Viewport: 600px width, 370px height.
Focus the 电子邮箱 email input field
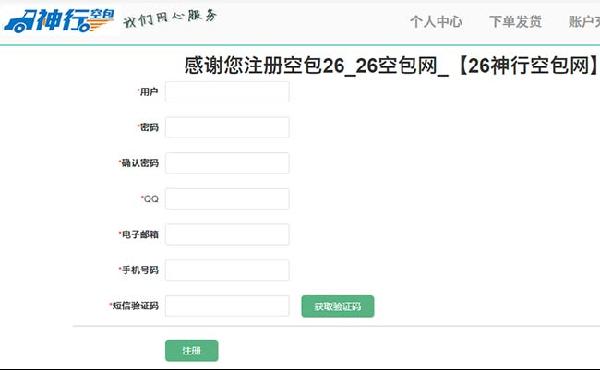pyautogui.click(x=227, y=234)
